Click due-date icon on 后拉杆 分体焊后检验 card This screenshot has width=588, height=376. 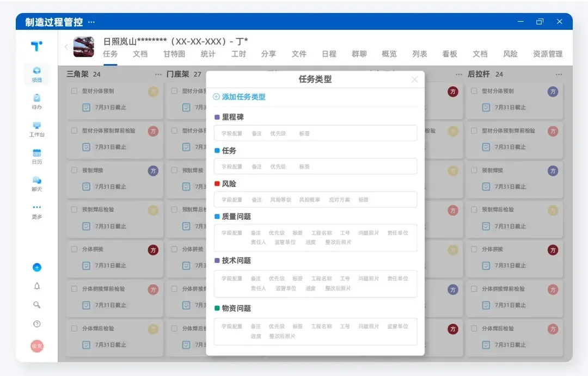coord(486,344)
